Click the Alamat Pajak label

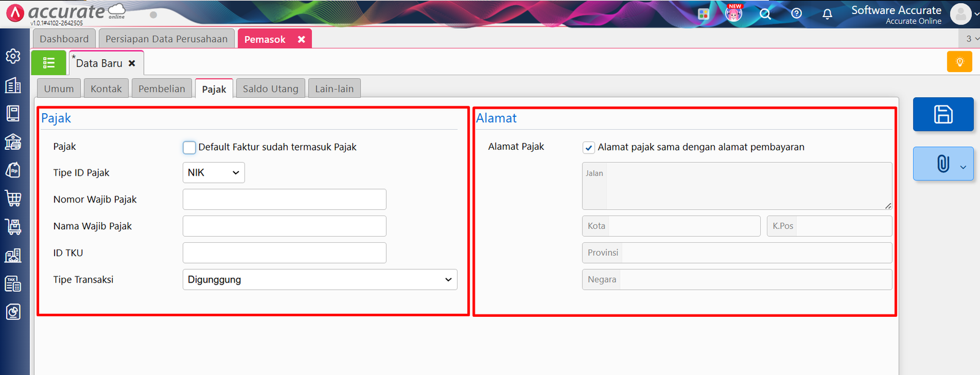516,147
